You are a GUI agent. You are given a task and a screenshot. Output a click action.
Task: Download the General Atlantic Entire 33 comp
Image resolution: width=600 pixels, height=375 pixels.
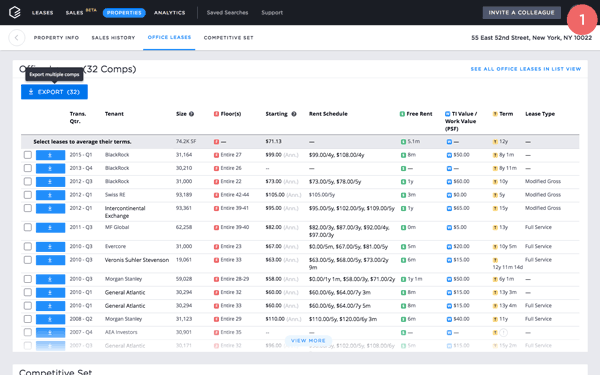click(x=50, y=306)
